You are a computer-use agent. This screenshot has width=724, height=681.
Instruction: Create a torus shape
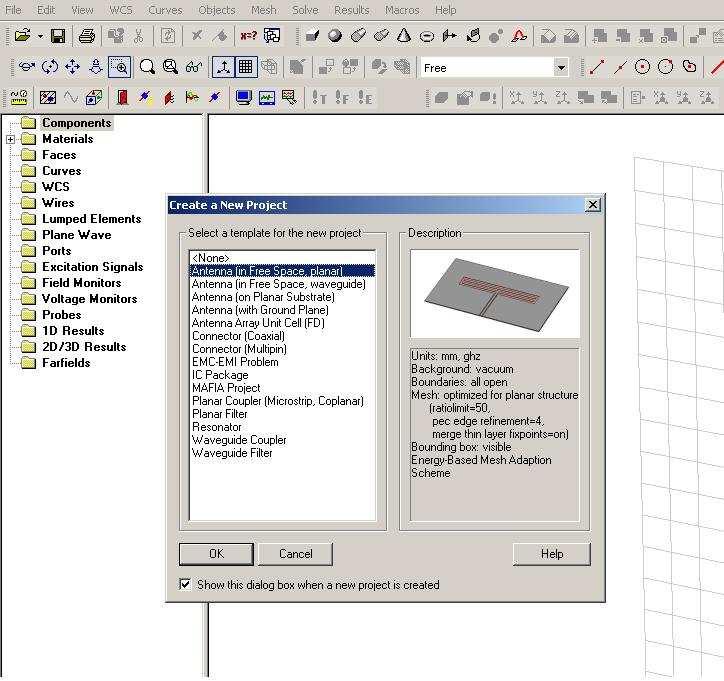427,36
